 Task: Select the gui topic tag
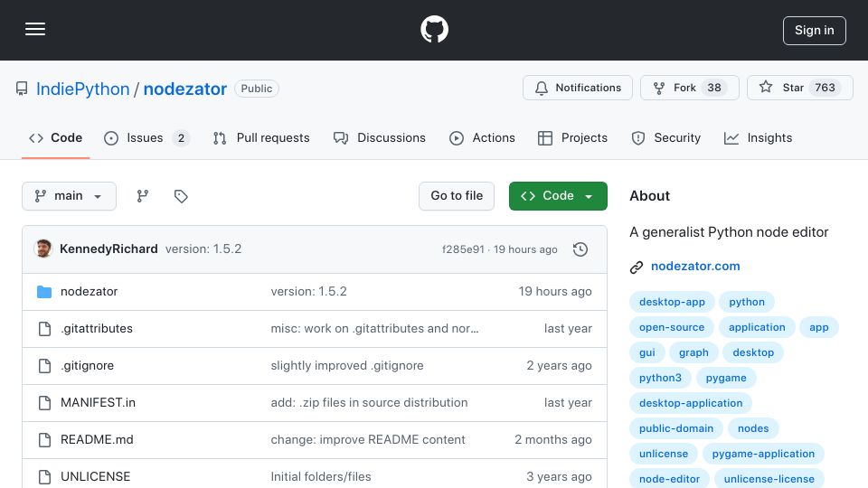[647, 353]
